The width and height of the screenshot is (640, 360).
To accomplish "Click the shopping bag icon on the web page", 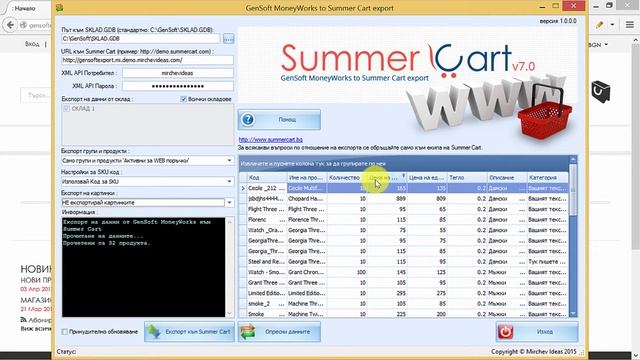I will pyautogui.click(x=601, y=91).
